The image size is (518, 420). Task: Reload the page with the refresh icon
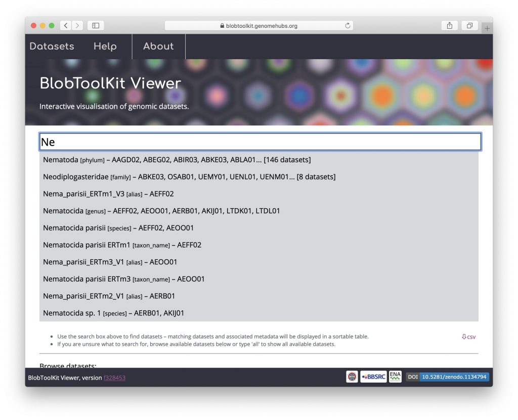tap(348, 26)
